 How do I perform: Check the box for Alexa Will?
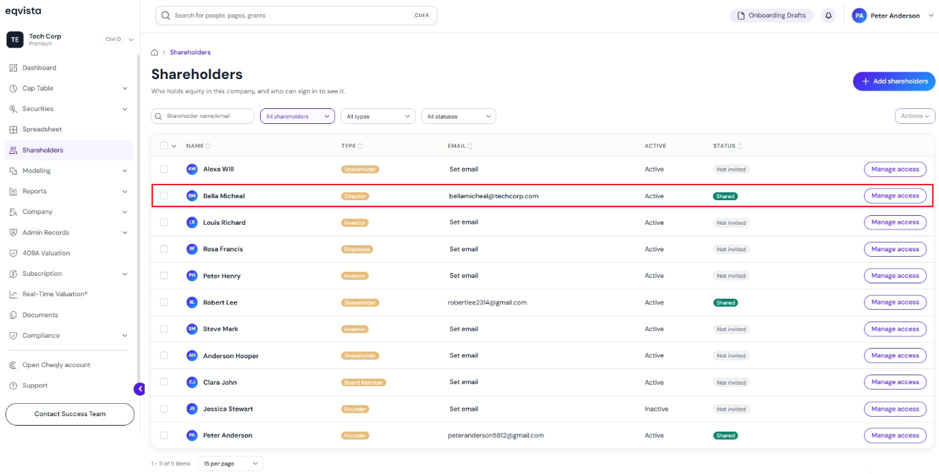(164, 169)
